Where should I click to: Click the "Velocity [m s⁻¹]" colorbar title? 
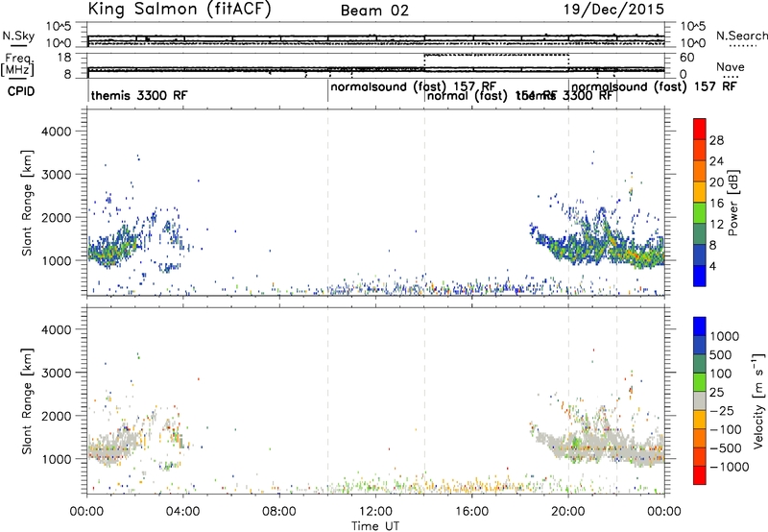pos(758,400)
